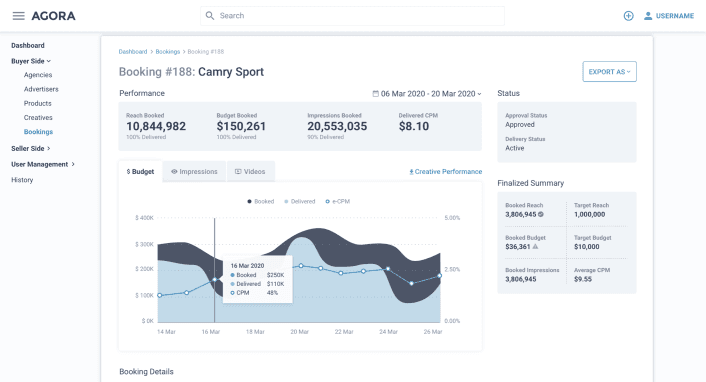Click the eye icon on Impressions tab
Image resolution: width=706 pixels, height=382 pixels.
click(x=174, y=172)
